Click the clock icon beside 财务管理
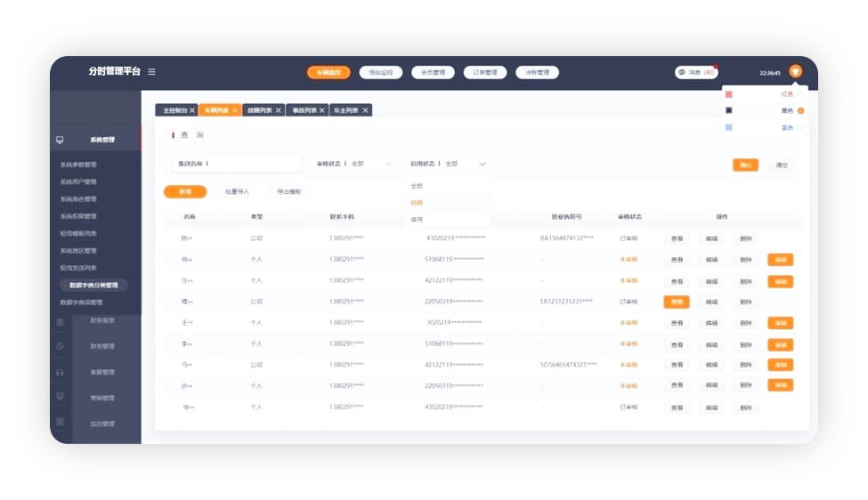This screenshot has width=868, height=500. 61,346
